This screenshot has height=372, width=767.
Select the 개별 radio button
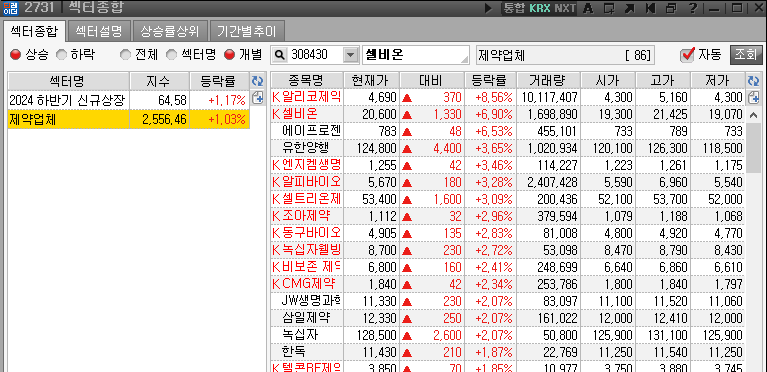[229, 55]
